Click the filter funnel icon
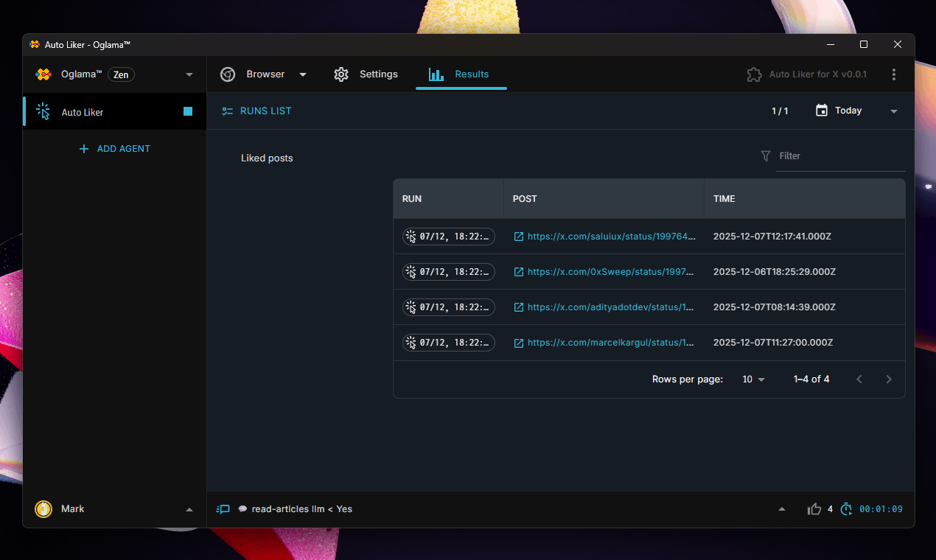 click(765, 156)
